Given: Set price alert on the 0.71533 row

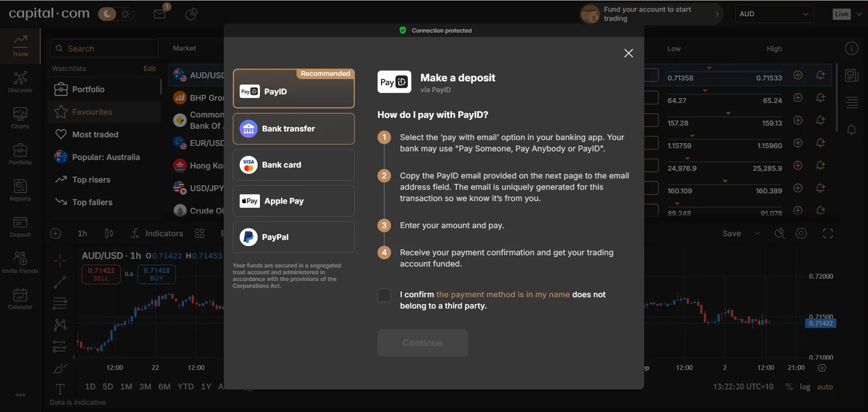Looking at the screenshot, I should tap(821, 75).
